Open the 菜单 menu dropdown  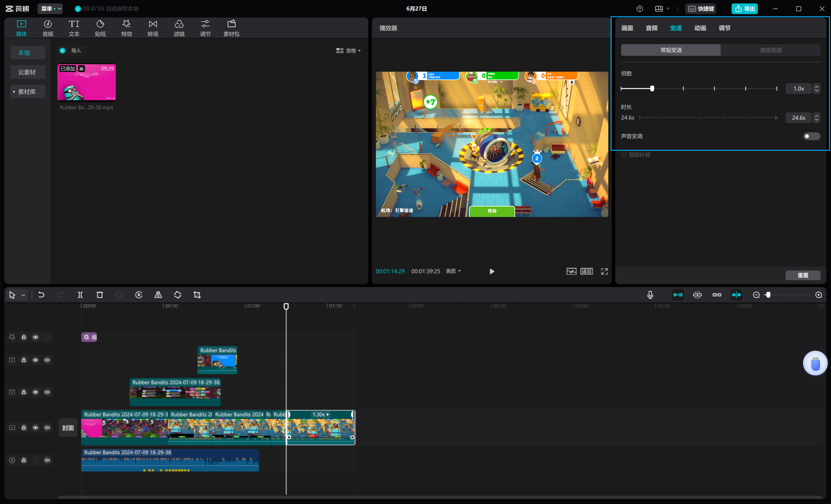coord(50,9)
